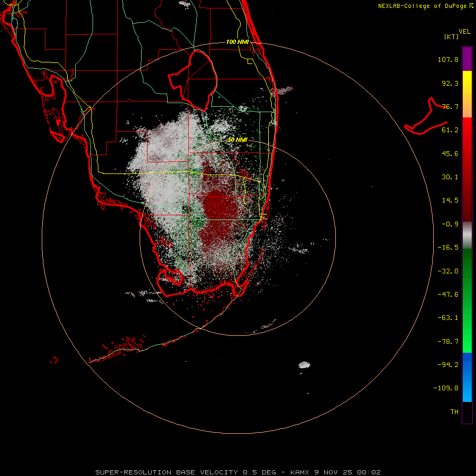476x476 pixels.
Task: Click the yellow segment of the color bar
Action: 467,94
